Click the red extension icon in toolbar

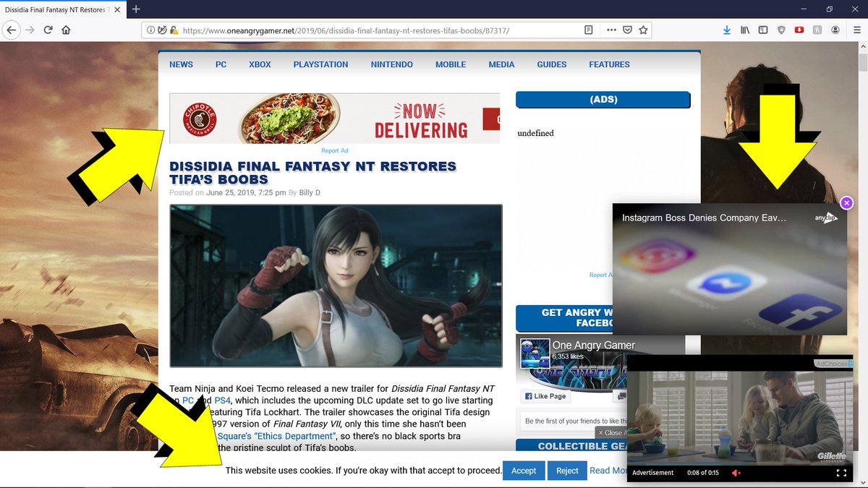tap(799, 30)
